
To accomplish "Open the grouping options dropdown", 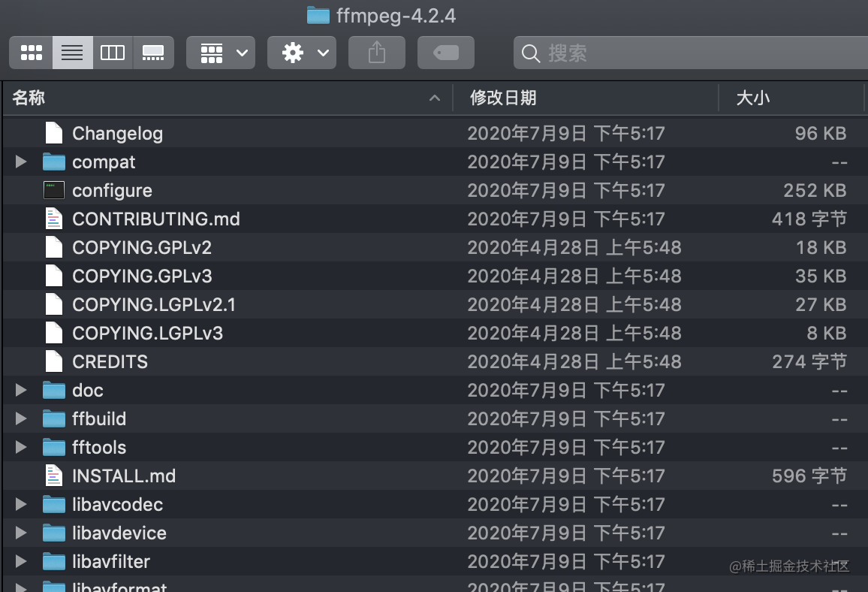I will pyautogui.click(x=221, y=53).
